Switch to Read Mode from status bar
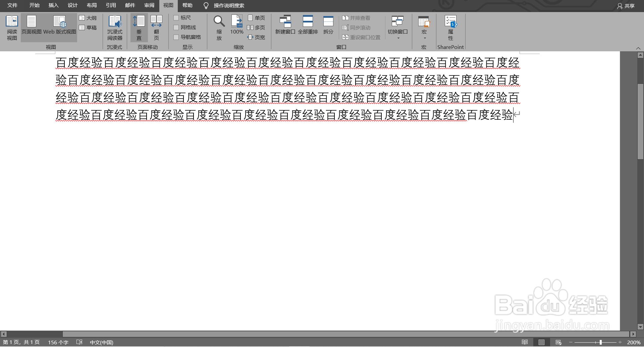644x347 pixels. pyautogui.click(x=525, y=342)
